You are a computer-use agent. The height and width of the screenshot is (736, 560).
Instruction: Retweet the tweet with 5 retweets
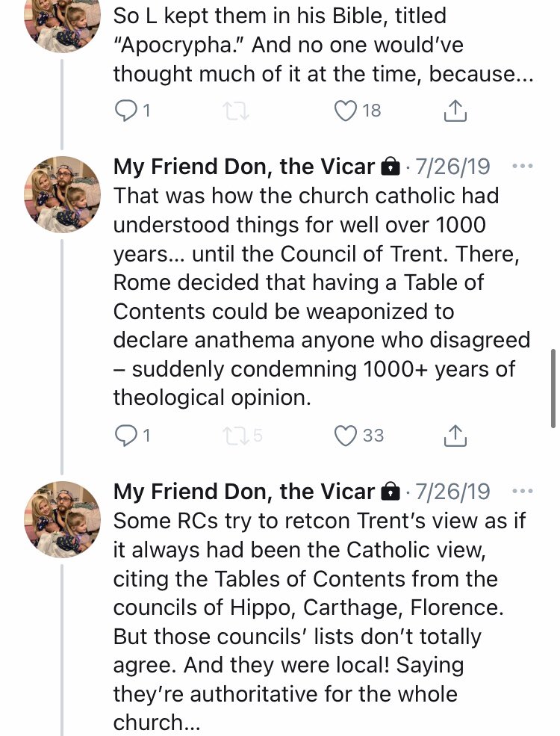[x=235, y=435]
